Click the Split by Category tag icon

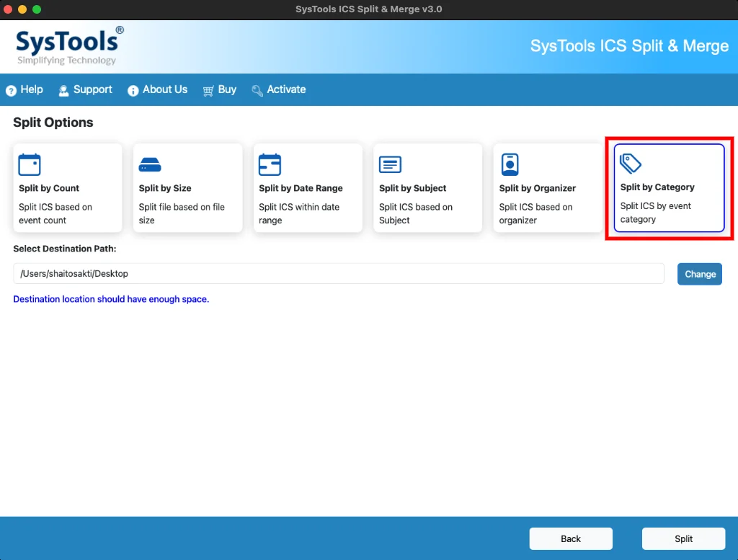pyautogui.click(x=630, y=164)
